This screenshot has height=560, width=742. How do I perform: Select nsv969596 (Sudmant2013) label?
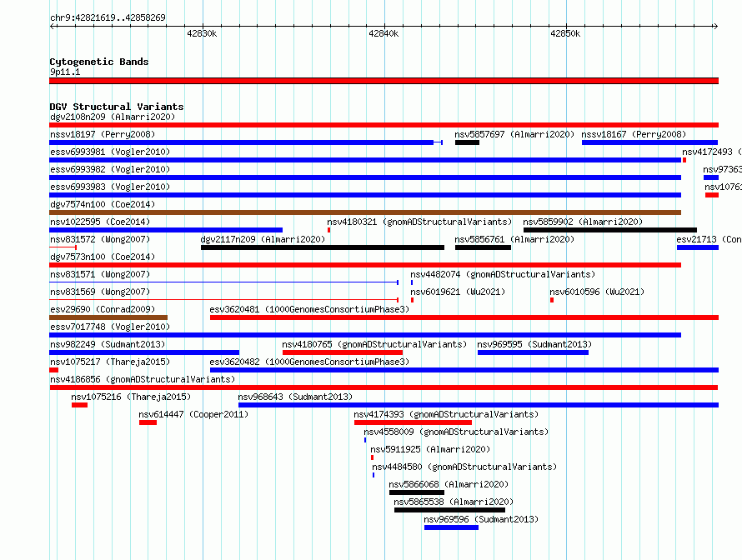pyautogui.click(x=481, y=519)
